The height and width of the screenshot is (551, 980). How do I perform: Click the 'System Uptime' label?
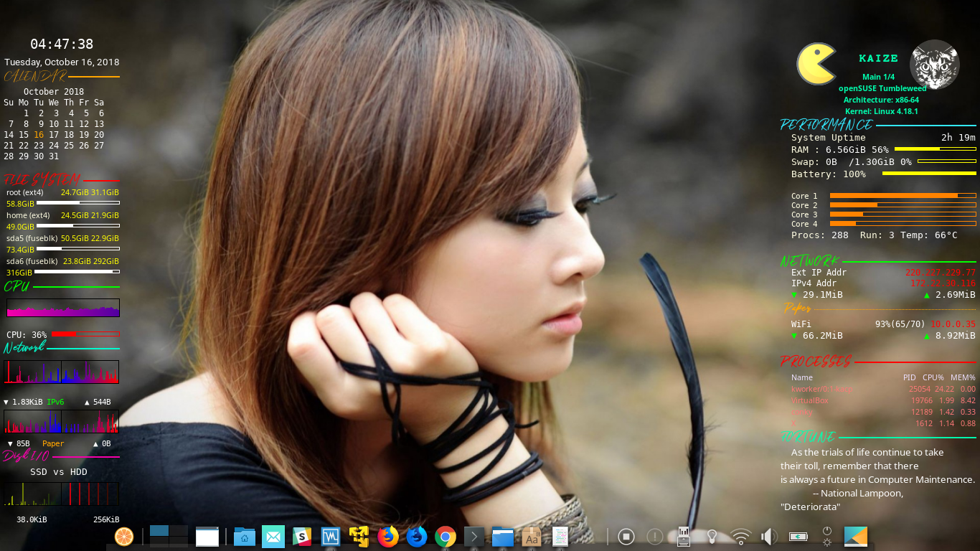click(x=829, y=138)
